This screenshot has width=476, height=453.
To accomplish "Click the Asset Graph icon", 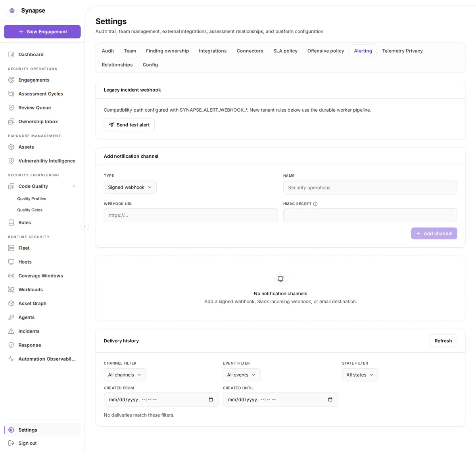I will tap(11, 303).
